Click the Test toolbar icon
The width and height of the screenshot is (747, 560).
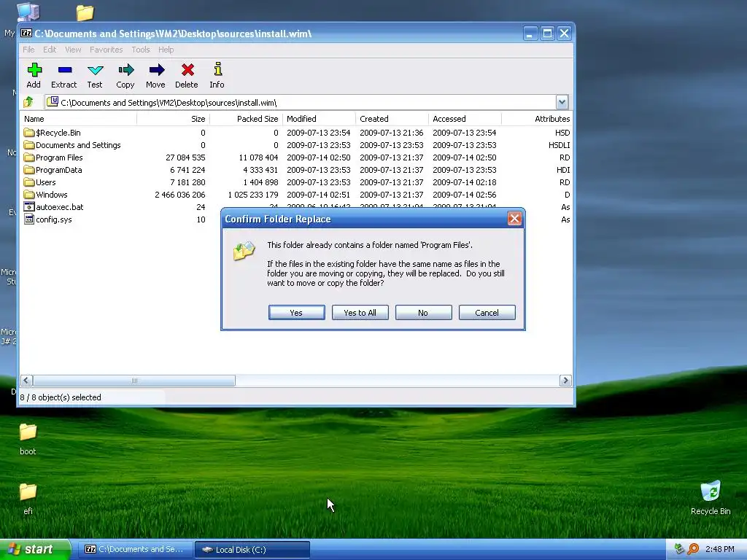[96, 71]
